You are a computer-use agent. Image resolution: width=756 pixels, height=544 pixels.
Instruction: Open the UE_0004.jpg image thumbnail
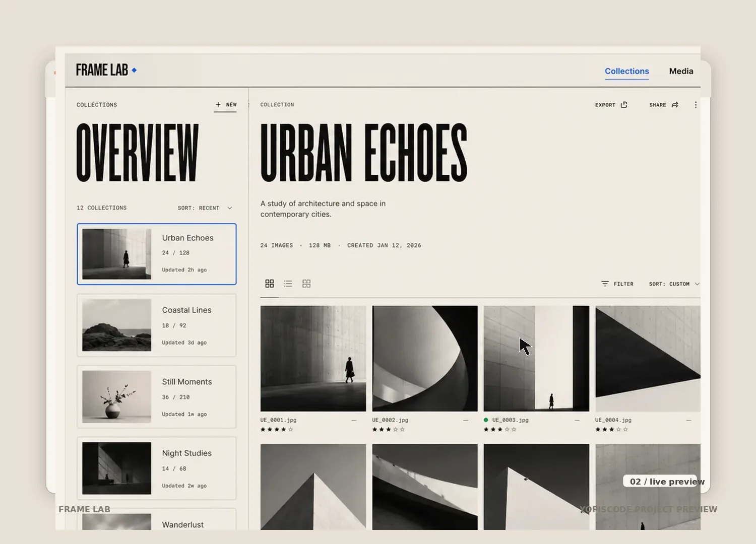click(x=648, y=359)
